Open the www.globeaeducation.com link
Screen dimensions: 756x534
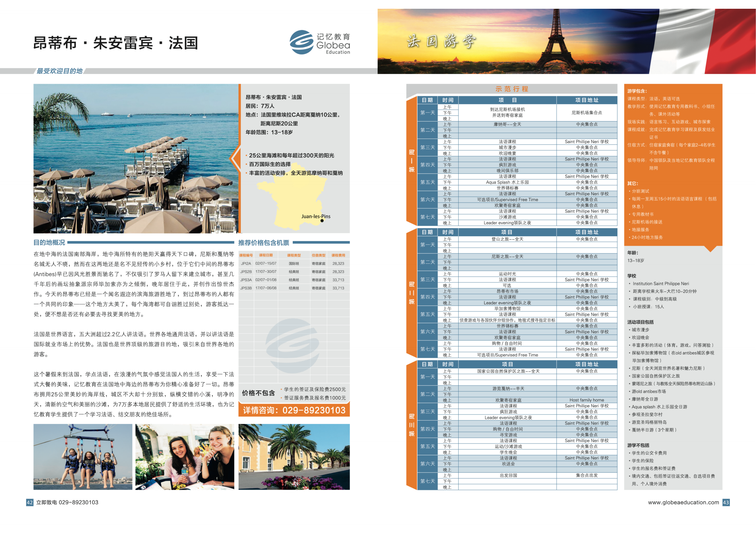683,502
